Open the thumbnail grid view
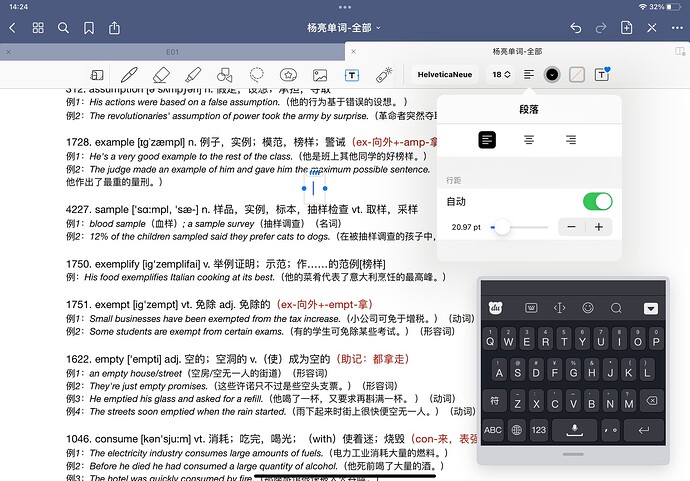 38,28
